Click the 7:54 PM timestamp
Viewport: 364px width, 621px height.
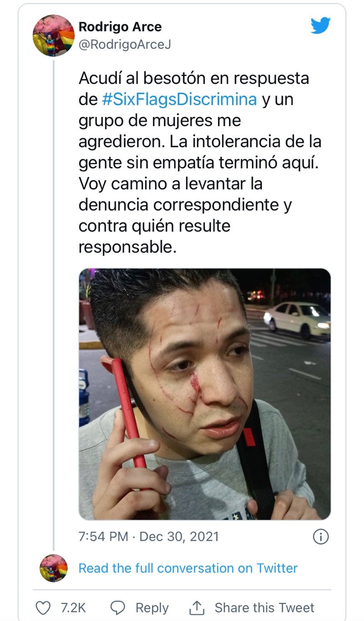click(103, 536)
